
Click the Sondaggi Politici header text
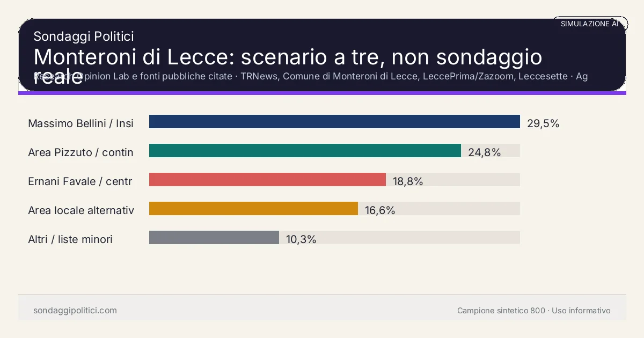pyautogui.click(x=83, y=36)
